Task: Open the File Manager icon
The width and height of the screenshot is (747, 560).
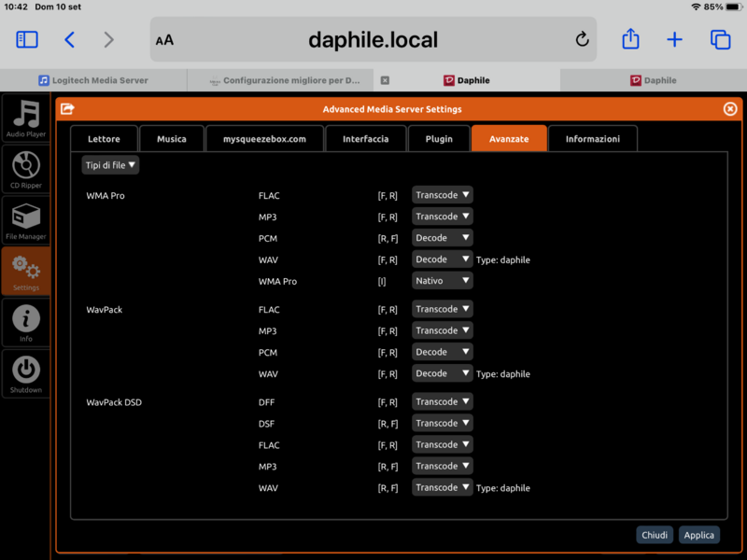Action: point(26,221)
